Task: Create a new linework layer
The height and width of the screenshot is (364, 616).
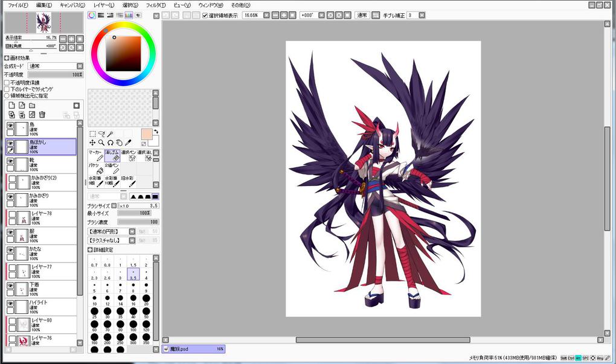Action: [x=22, y=105]
